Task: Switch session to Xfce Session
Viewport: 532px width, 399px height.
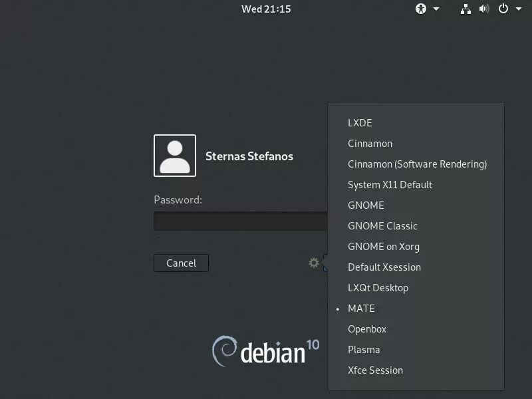Action: tap(375, 370)
